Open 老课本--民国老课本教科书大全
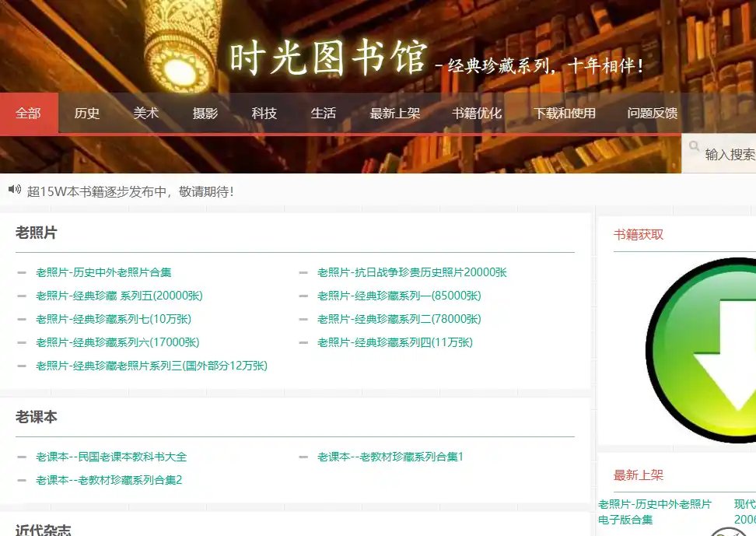The height and width of the screenshot is (536, 756). coord(111,457)
